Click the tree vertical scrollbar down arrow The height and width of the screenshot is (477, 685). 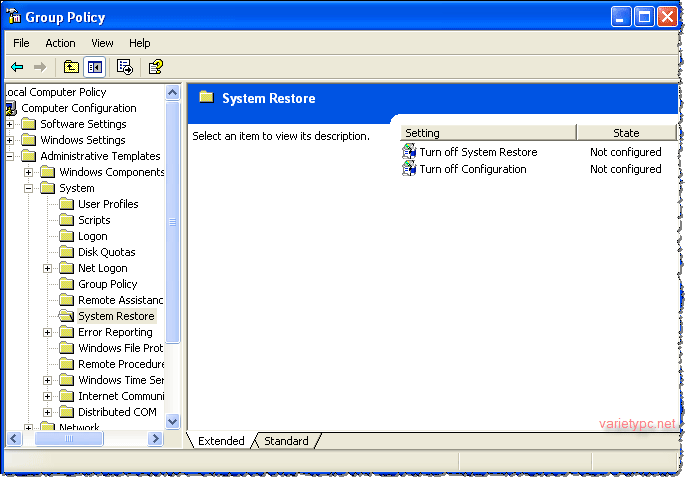[x=173, y=422]
